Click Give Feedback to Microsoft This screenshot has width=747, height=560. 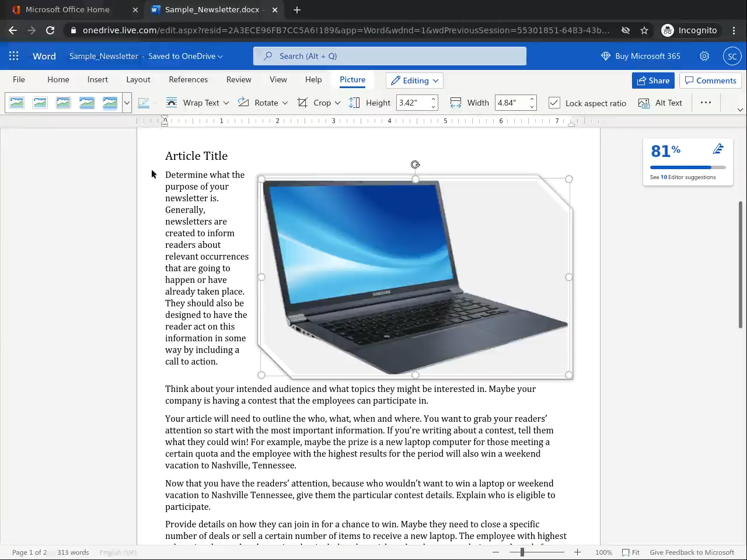click(x=692, y=552)
